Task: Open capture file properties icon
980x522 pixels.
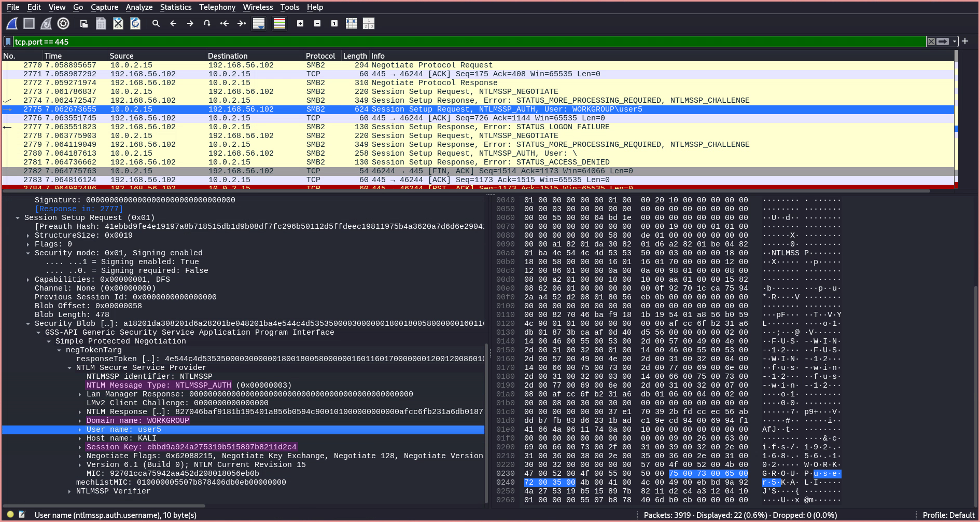Action: [22, 515]
